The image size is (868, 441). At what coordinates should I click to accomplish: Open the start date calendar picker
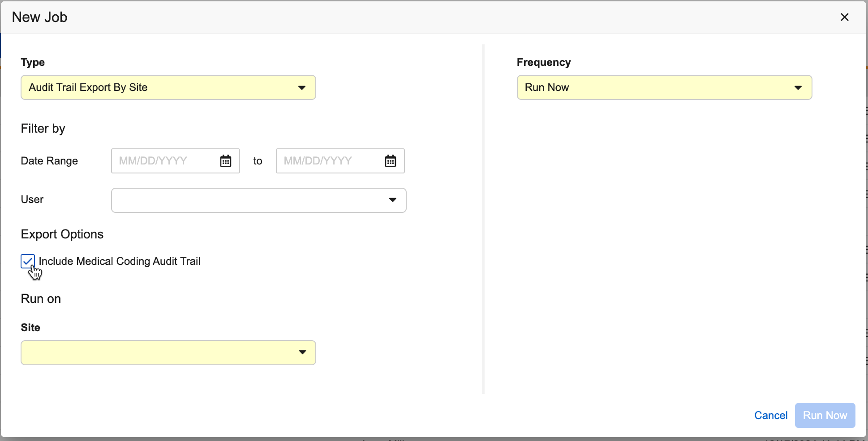226,161
